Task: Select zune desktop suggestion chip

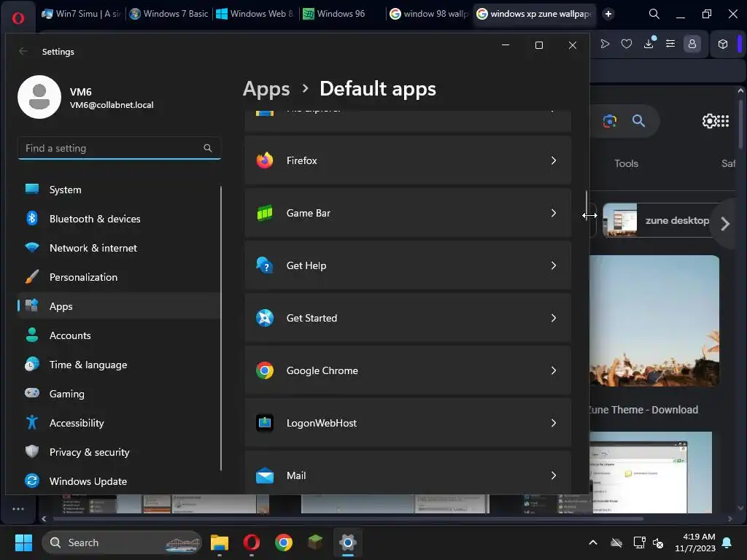Action: click(659, 220)
